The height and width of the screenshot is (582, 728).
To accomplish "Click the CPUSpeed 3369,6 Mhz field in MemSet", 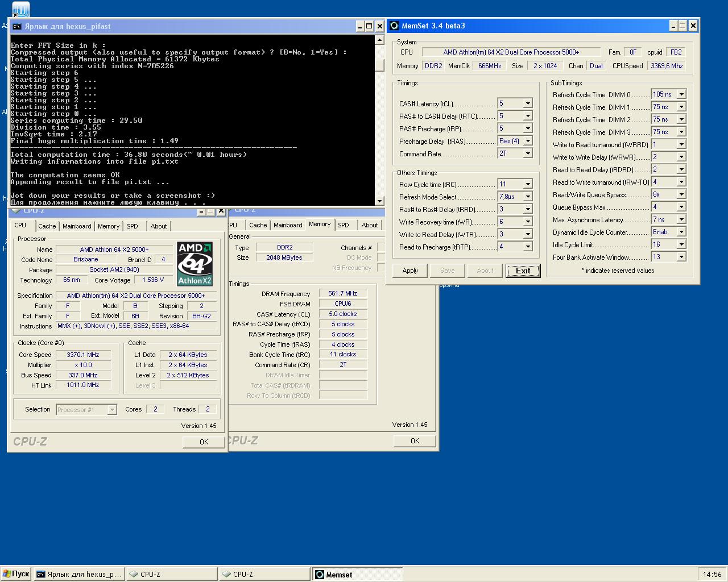I will click(x=667, y=66).
